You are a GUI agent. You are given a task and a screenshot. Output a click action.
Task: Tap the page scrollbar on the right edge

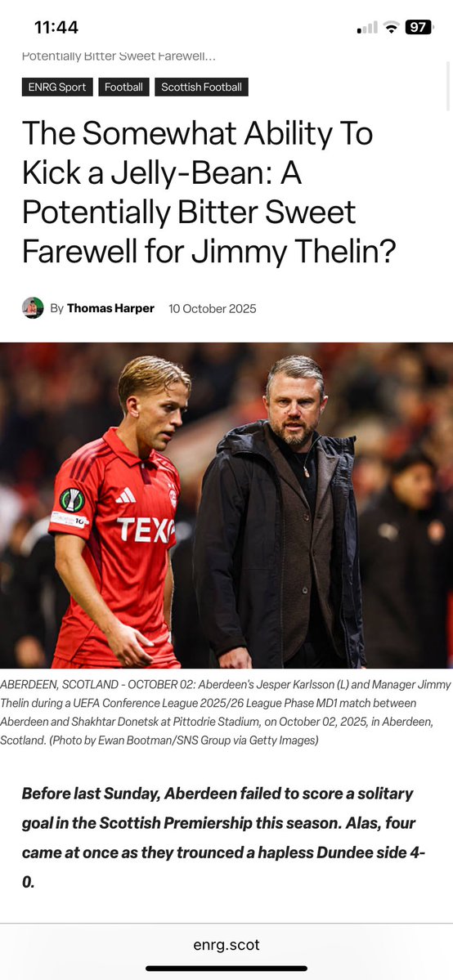pos(448,87)
